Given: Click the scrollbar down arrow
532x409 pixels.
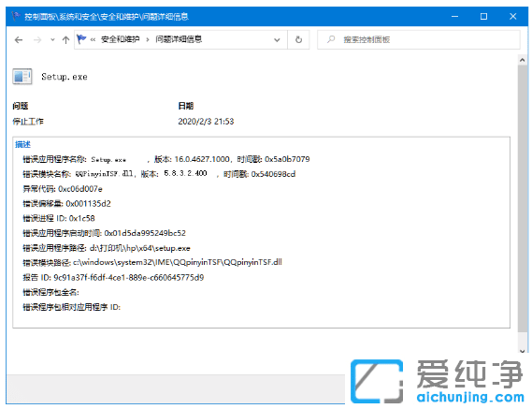Looking at the screenshot, I should 522,351.
